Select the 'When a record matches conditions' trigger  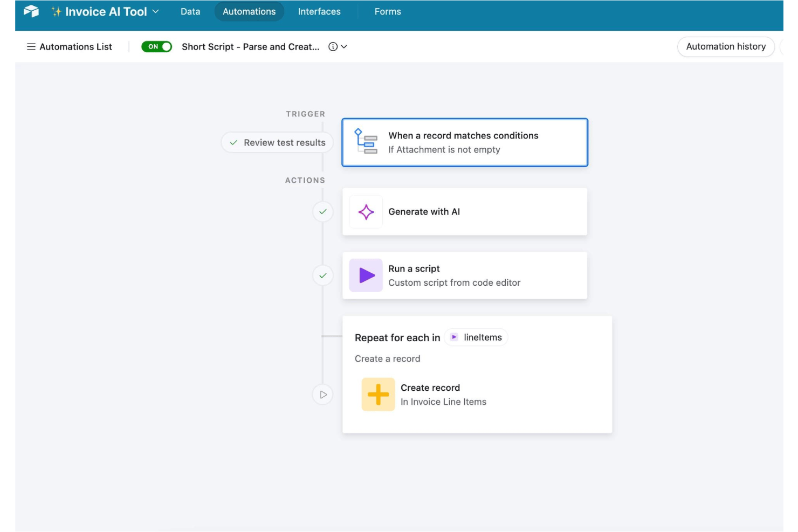tap(465, 142)
